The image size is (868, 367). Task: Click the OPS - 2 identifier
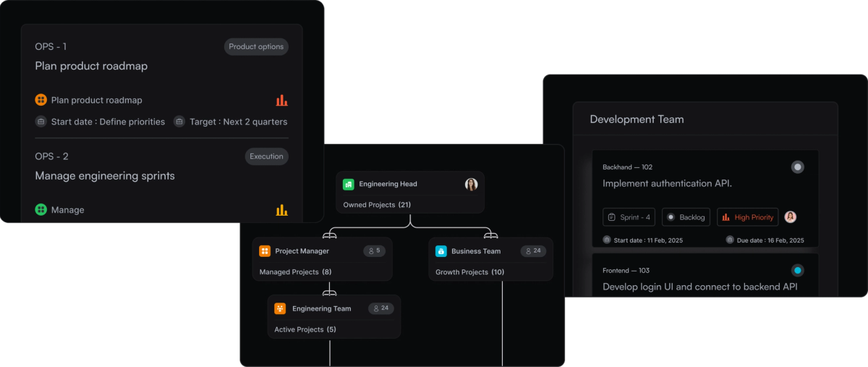[51, 156]
